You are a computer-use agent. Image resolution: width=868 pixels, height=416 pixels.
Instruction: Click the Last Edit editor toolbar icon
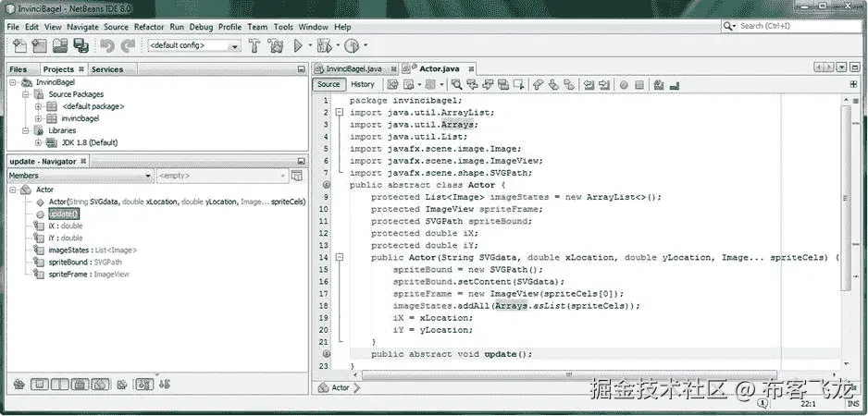click(393, 85)
